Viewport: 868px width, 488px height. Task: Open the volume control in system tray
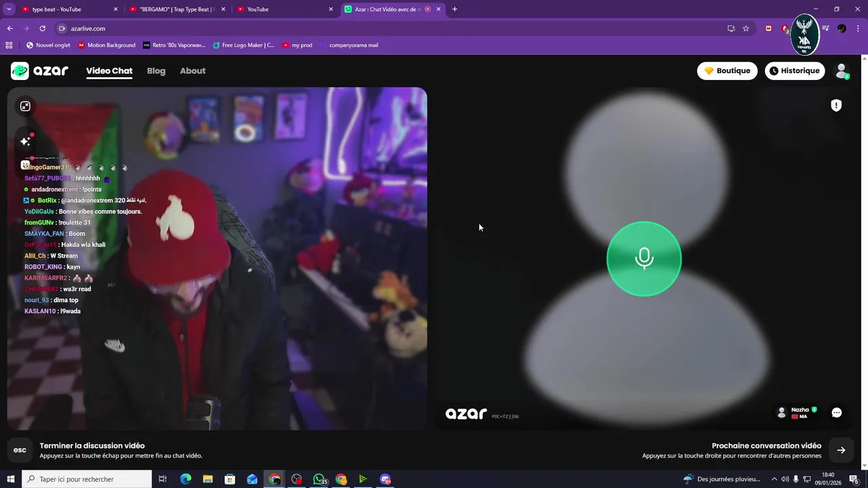click(785, 479)
